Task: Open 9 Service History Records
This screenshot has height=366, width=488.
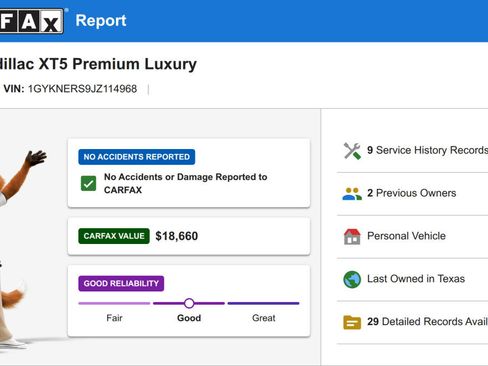Action: [413, 151]
